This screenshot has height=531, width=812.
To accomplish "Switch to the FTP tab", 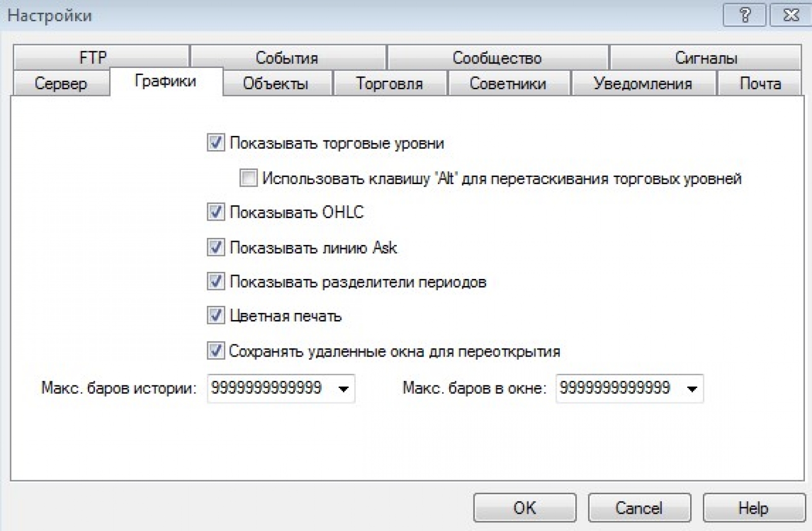I will [93, 58].
